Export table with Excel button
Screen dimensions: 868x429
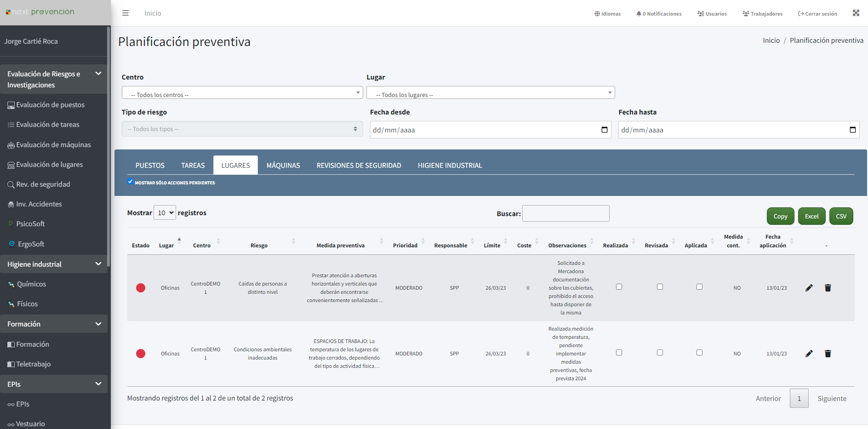812,216
